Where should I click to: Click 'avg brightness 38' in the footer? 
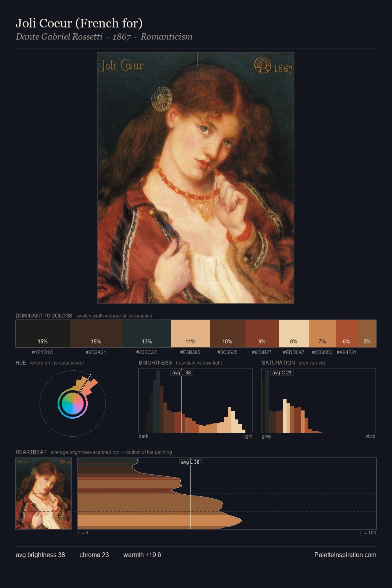pyautogui.click(x=40, y=555)
